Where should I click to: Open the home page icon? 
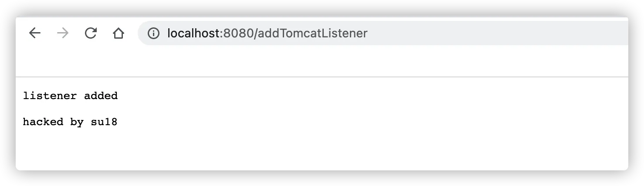click(x=118, y=33)
